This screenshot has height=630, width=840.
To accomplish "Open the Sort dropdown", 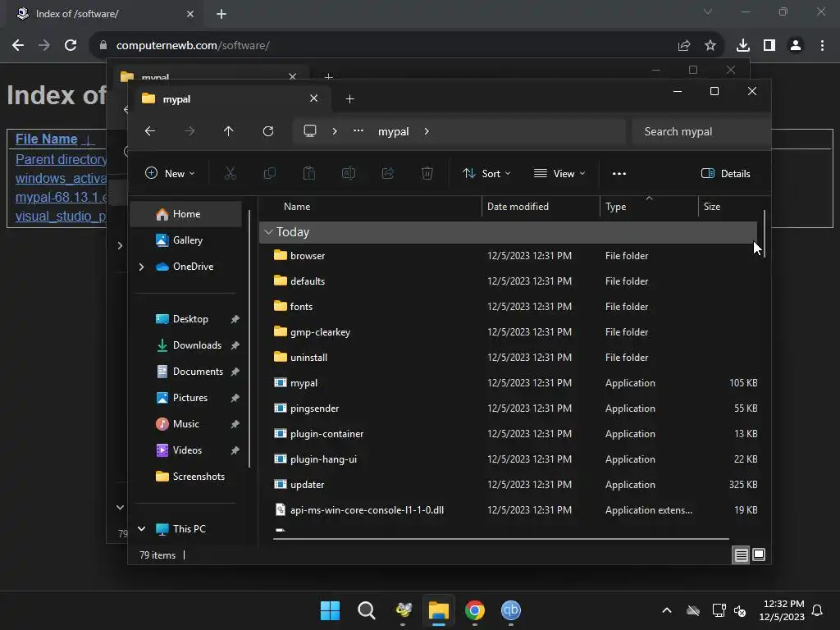I will (x=486, y=174).
